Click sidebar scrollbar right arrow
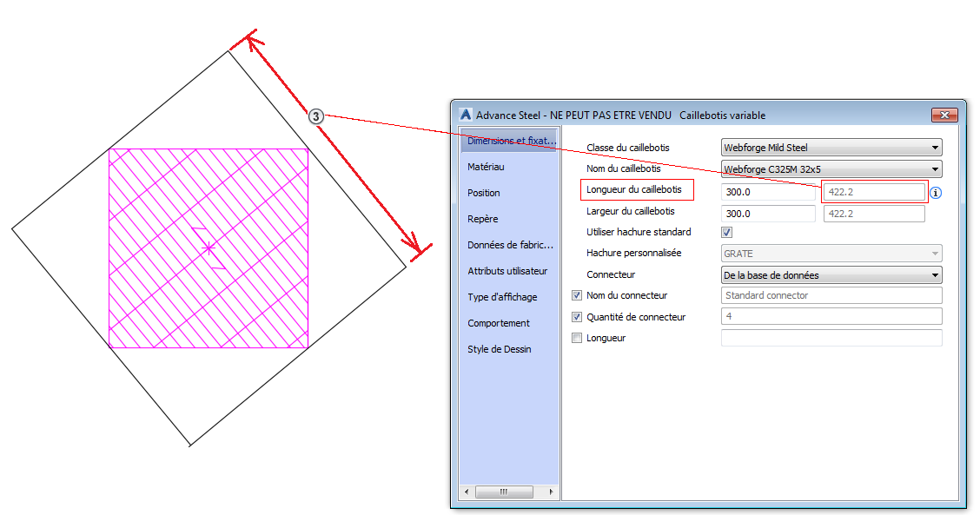 pyautogui.click(x=551, y=492)
